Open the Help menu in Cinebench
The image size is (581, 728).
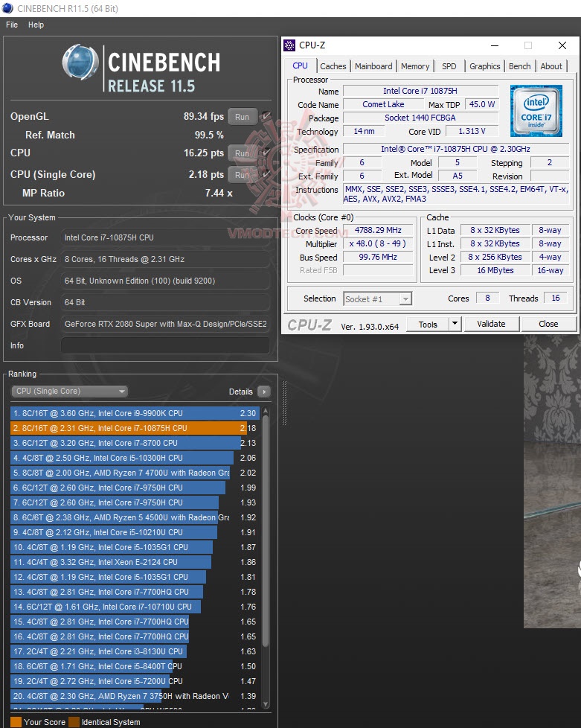point(36,25)
